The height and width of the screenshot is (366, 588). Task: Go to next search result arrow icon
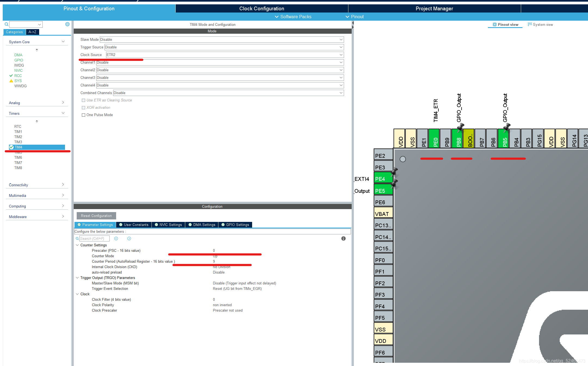[129, 238]
